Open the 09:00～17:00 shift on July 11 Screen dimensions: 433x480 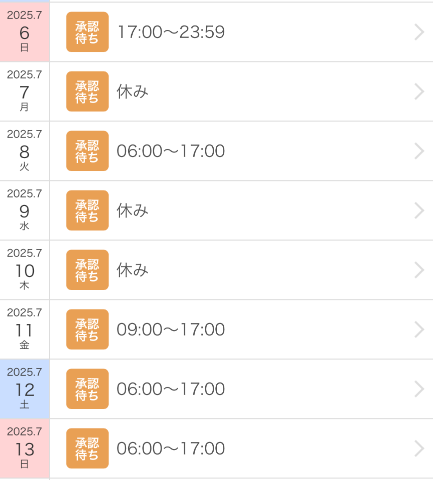(171, 329)
